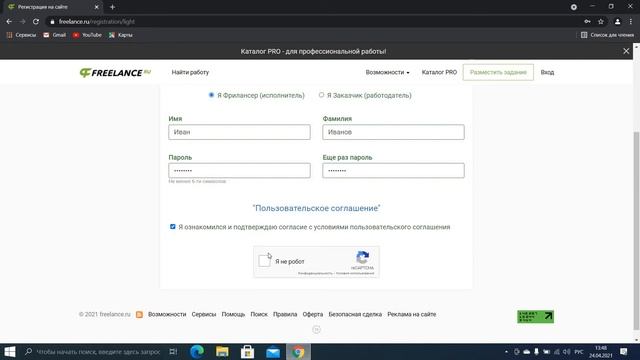Open volume control in tray
The width and height of the screenshot is (640, 360).
pyautogui.click(x=567, y=351)
